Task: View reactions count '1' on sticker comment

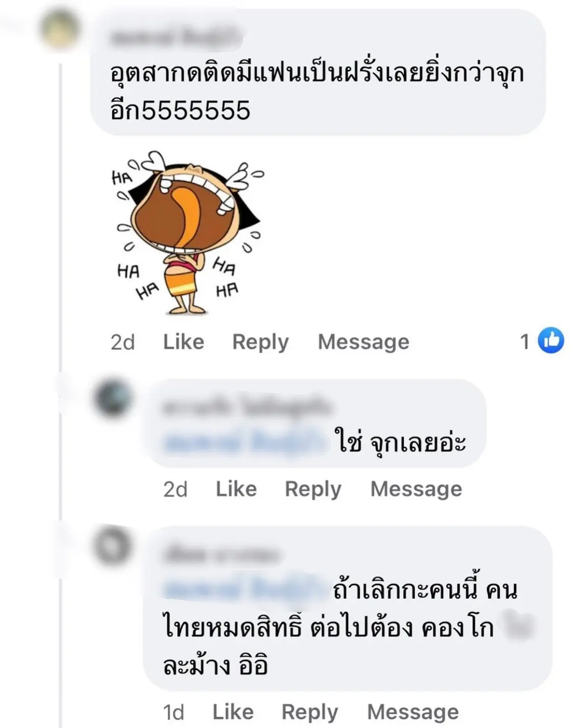Action: 525,342
